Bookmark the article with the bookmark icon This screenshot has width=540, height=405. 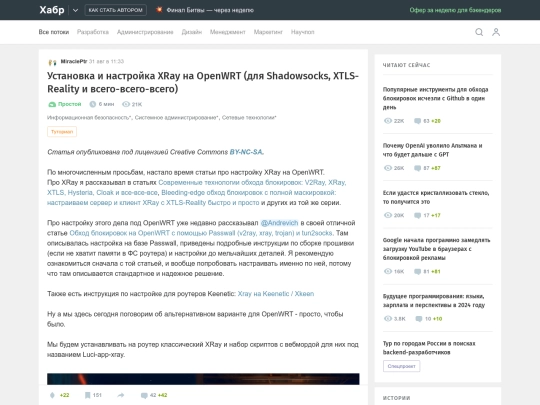pos(87,395)
